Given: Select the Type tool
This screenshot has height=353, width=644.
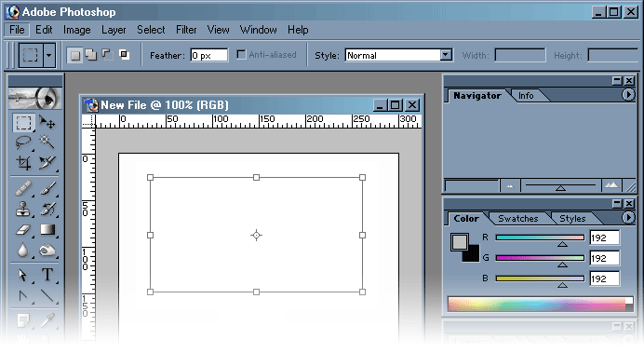Looking at the screenshot, I should tap(47, 275).
